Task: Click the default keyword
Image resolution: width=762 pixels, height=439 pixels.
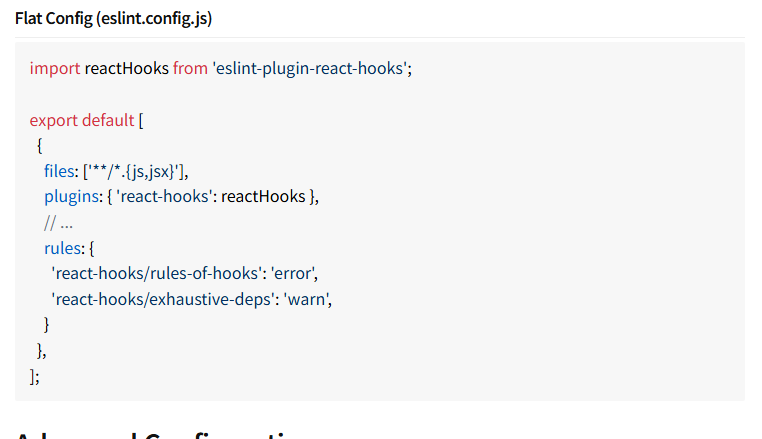Action: pos(108,120)
